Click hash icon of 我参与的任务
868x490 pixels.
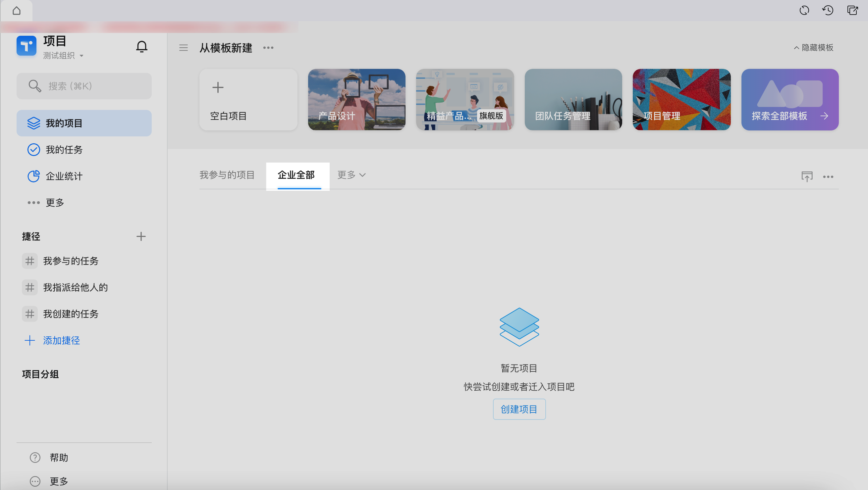click(30, 261)
